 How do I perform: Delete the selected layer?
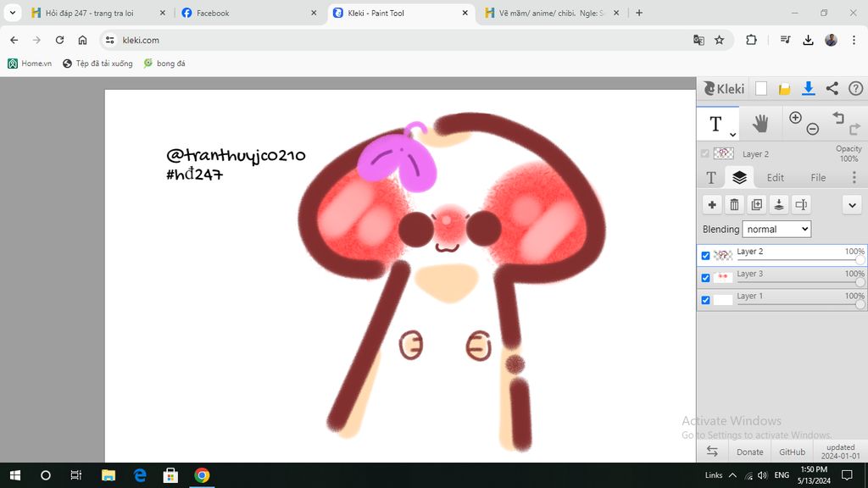point(734,205)
